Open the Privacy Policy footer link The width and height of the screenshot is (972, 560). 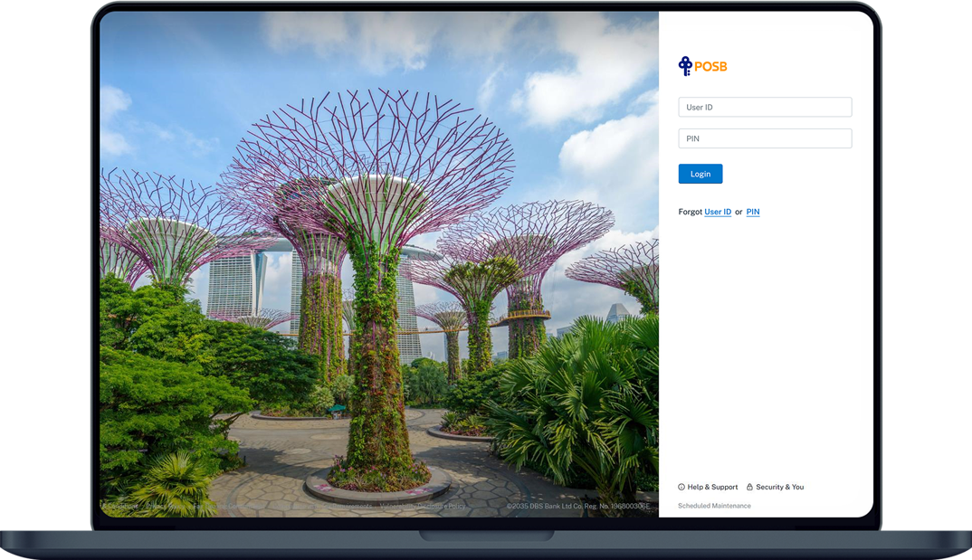[166, 506]
